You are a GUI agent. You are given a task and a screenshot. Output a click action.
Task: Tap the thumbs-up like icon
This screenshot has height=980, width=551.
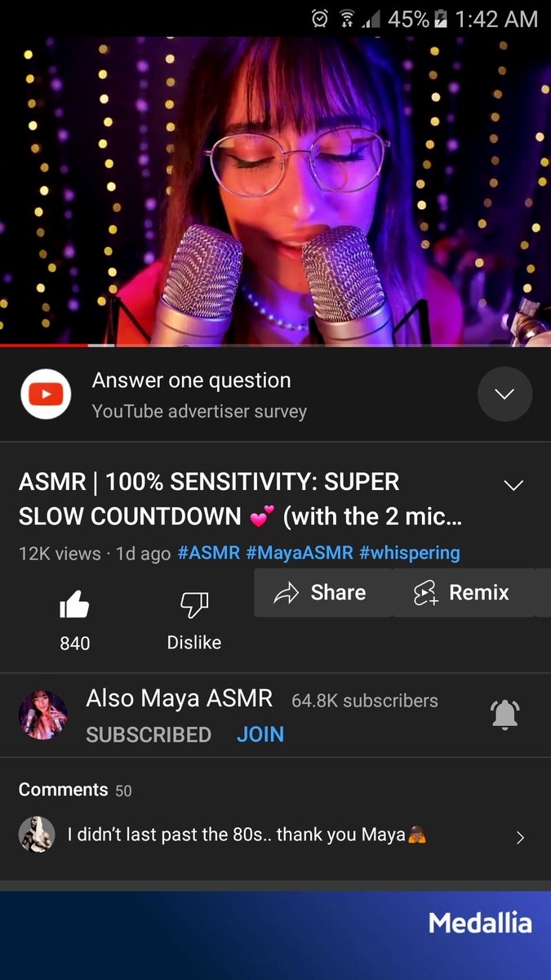coord(74,606)
